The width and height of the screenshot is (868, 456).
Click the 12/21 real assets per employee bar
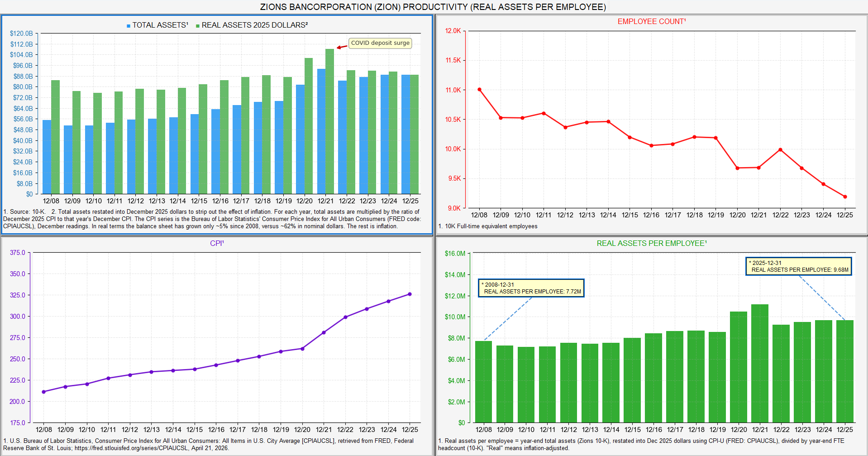(x=760, y=363)
